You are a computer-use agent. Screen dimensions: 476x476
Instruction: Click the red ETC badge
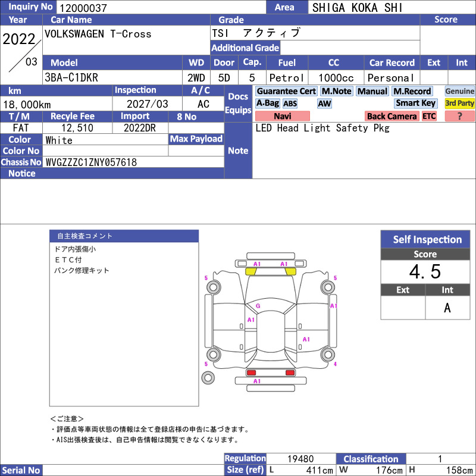click(x=429, y=116)
